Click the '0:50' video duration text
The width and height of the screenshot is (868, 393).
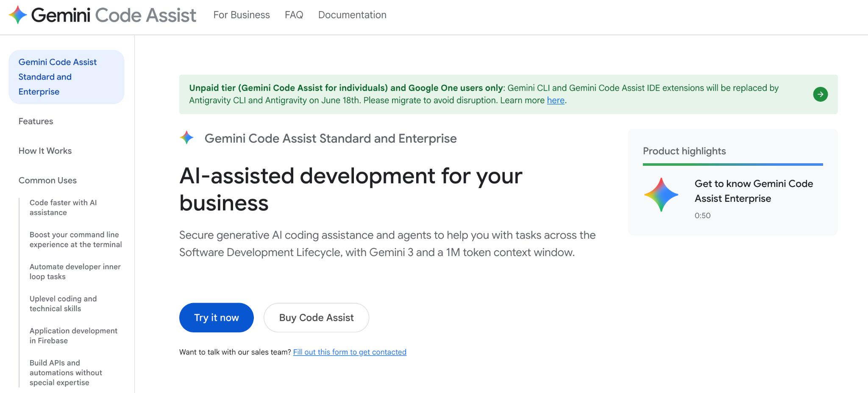point(702,215)
